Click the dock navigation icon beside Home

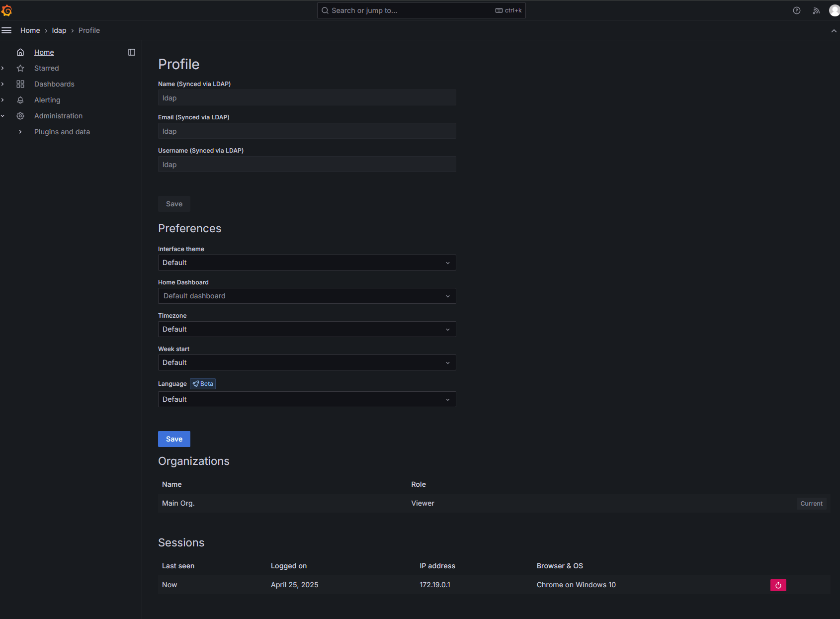pos(131,52)
